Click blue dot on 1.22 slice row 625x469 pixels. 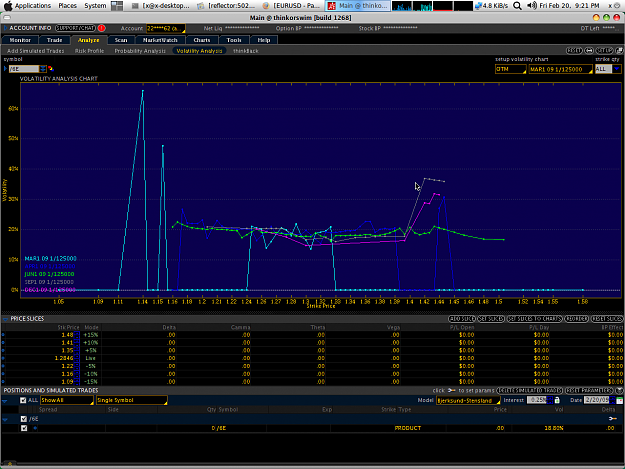(x=4, y=366)
